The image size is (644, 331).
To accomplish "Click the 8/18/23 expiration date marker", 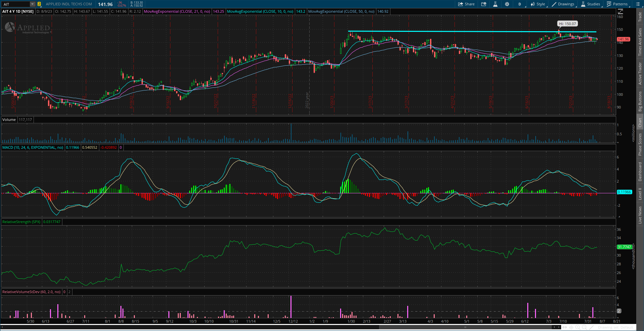I will coord(609,102).
